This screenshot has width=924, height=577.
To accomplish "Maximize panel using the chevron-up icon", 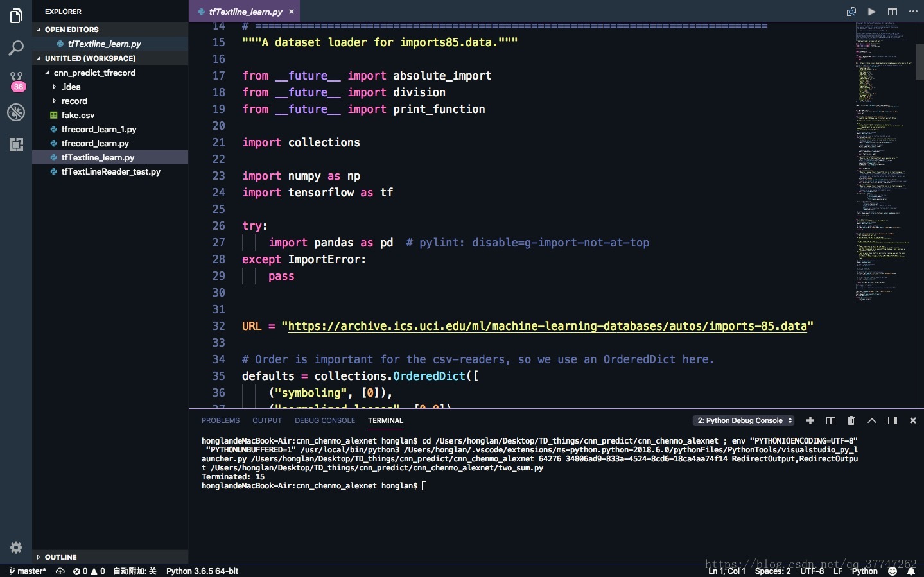I will [x=872, y=420].
